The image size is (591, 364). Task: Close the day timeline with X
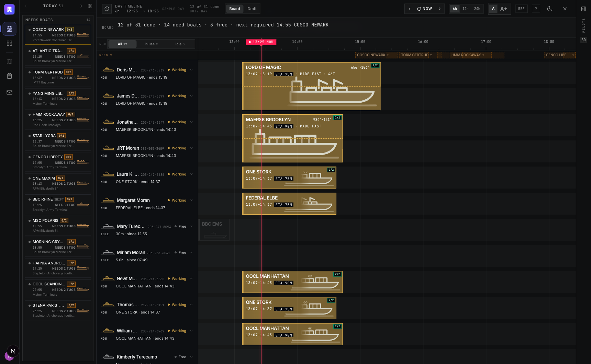[565, 9]
